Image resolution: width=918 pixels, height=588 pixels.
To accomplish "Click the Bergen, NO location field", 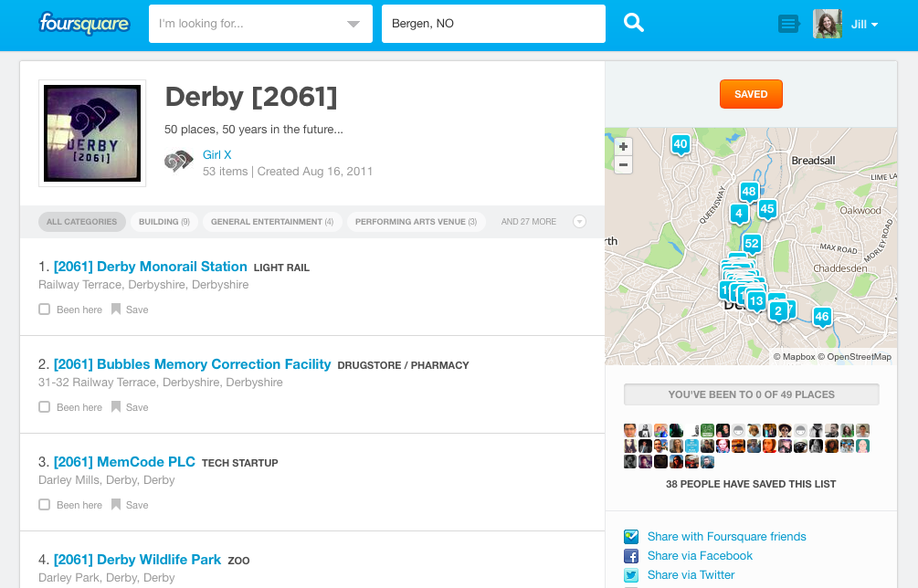I will click(x=493, y=24).
